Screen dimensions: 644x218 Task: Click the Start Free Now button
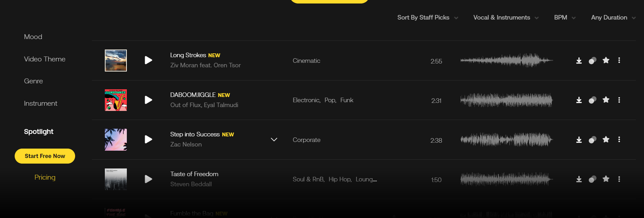tap(45, 156)
